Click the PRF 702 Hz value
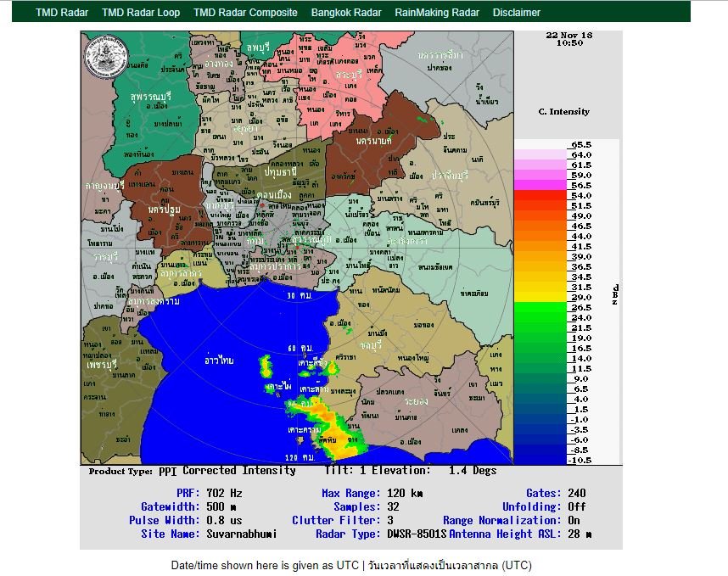The image size is (728, 576). click(x=224, y=493)
